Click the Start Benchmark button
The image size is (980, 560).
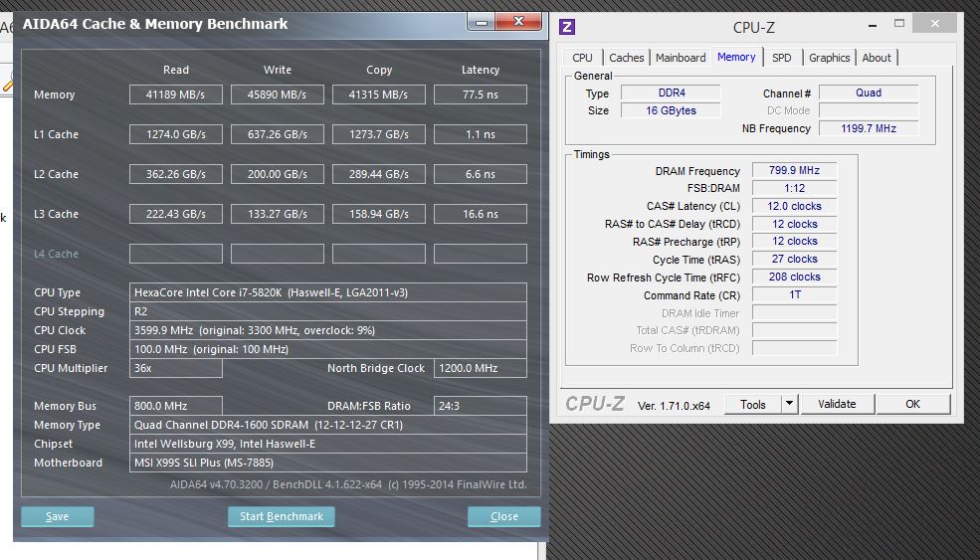[282, 516]
